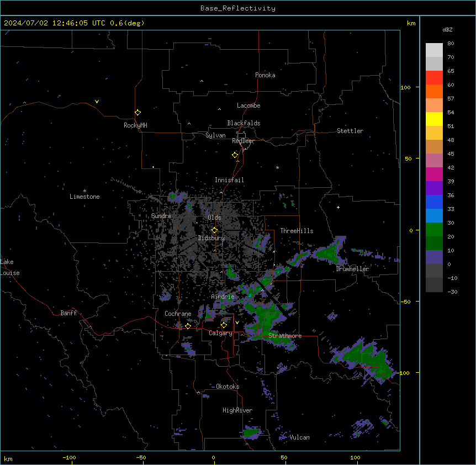Click the Drumheller label
This screenshot has width=476, height=465.
352,269
